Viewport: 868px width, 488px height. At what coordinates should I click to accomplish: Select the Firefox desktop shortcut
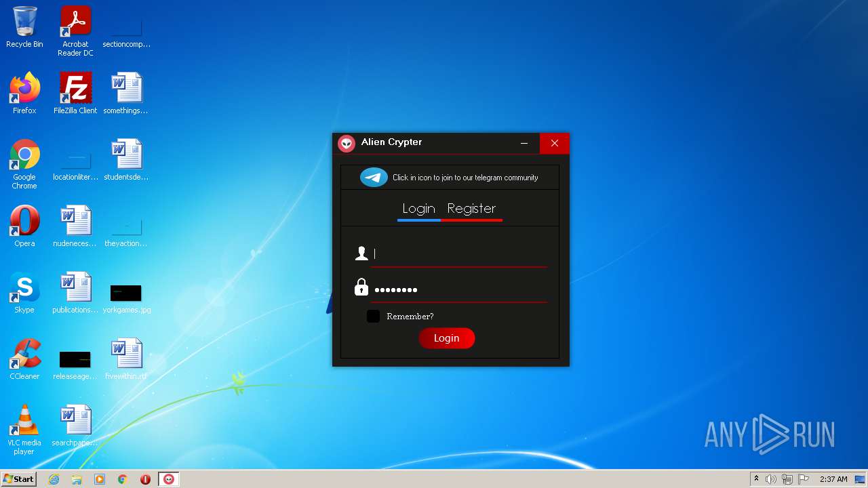click(x=24, y=94)
